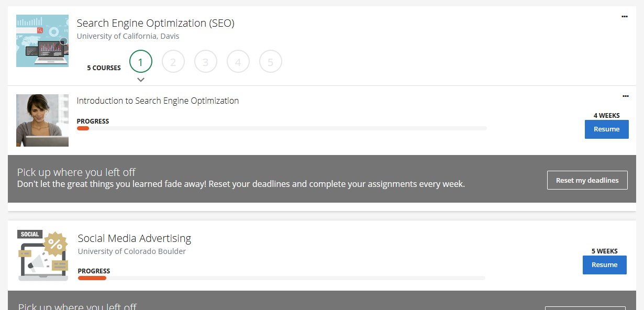
Task: Select course 1 circle in specialization
Action: click(x=141, y=62)
